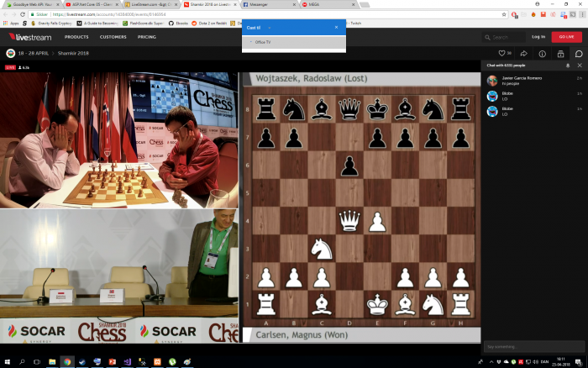Click the heart like icon
Screen dimensions: 588x368
(x=503, y=54)
